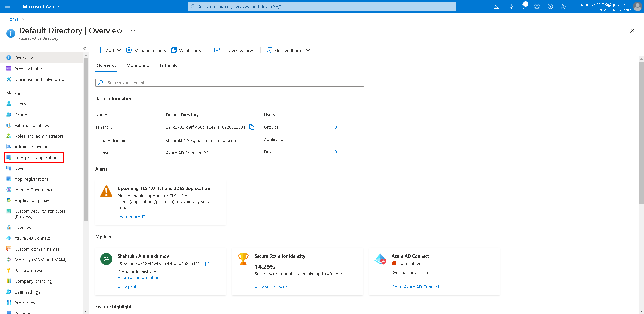
Task: Click Manage tenants in the toolbar
Action: (x=146, y=50)
